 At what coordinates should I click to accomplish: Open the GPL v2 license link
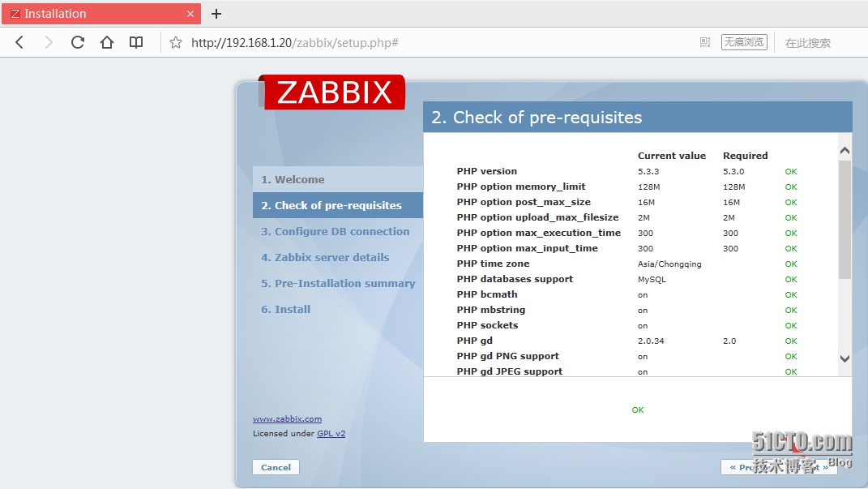(x=331, y=434)
